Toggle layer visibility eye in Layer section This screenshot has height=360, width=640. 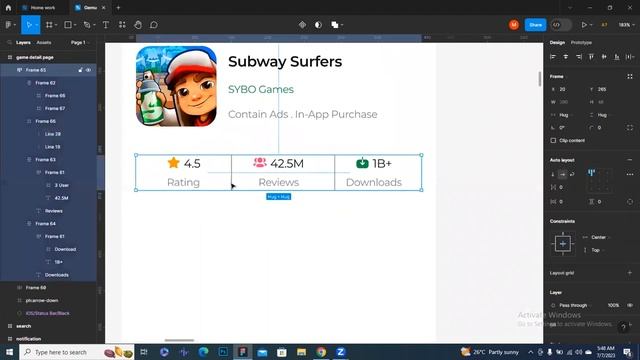point(630,305)
